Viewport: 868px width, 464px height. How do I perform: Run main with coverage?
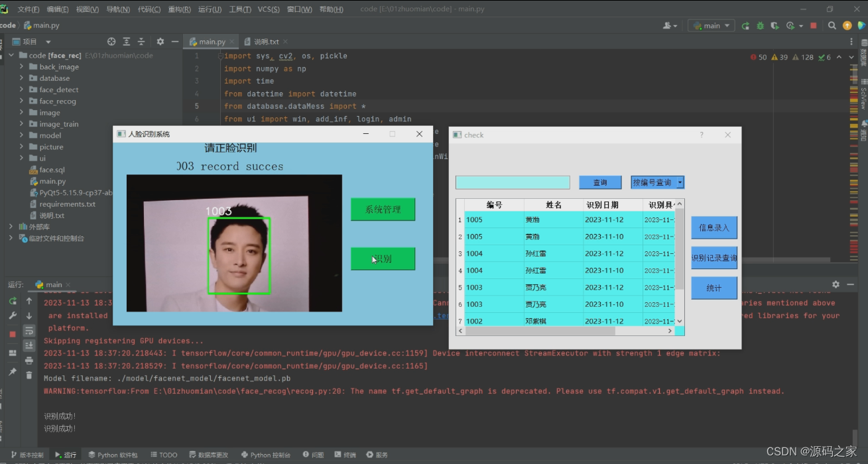coord(775,26)
